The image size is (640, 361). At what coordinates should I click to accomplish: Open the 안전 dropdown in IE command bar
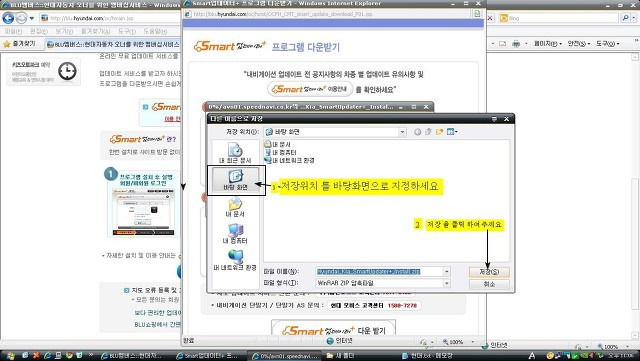[x=578, y=43]
